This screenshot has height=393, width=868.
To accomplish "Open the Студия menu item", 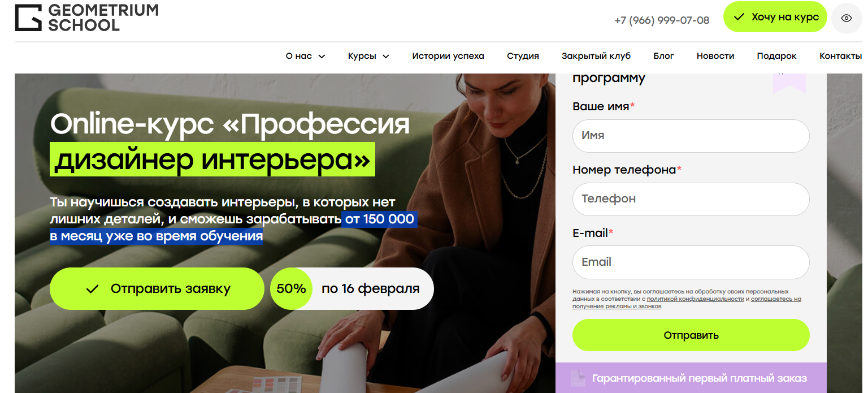I will 523,56.
